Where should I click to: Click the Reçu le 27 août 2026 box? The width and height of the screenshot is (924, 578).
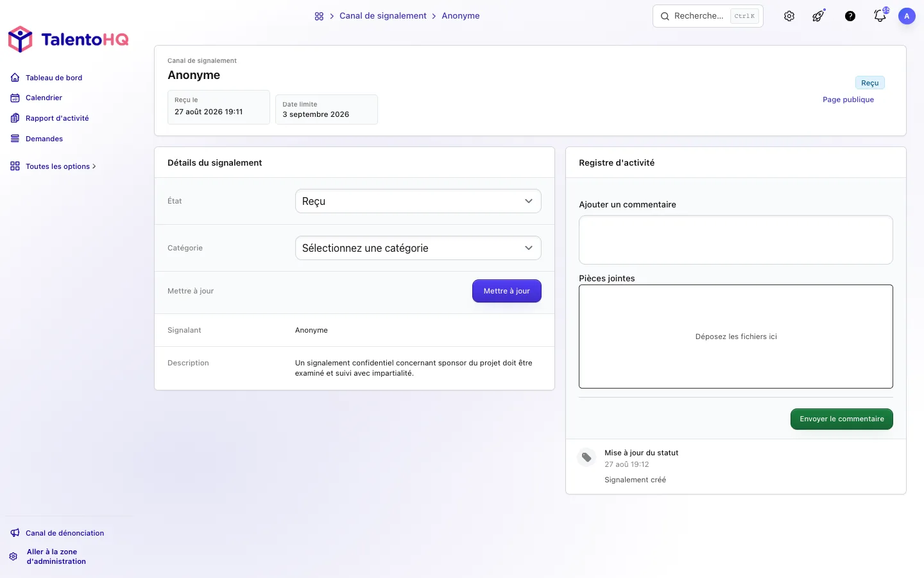click(219, 107)
